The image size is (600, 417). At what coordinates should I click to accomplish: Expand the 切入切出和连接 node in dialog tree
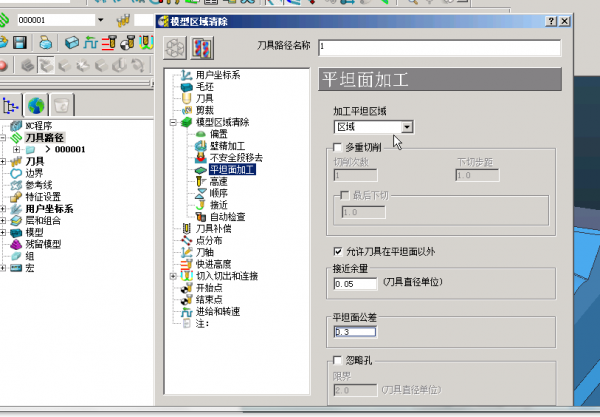(173, 276)
